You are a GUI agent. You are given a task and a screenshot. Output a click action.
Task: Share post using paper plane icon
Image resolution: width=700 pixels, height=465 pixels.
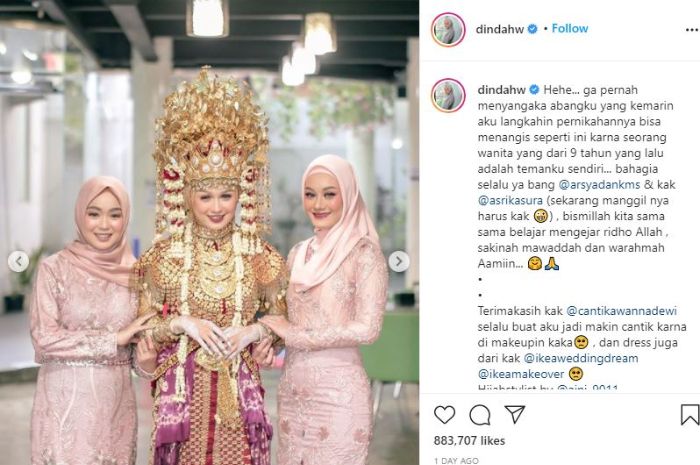[x=515, y=415]
